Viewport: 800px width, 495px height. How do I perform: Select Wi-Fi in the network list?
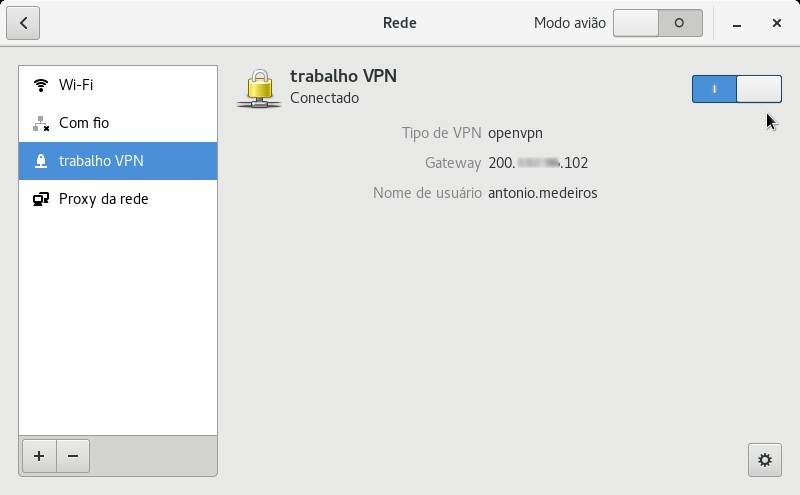[x=118, y=85]
